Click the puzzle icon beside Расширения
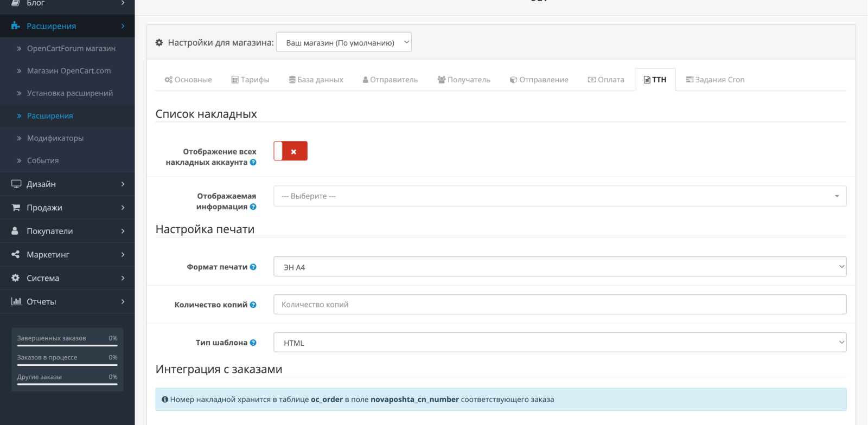The width and height of the screenshot is (868, 425). 16,26
